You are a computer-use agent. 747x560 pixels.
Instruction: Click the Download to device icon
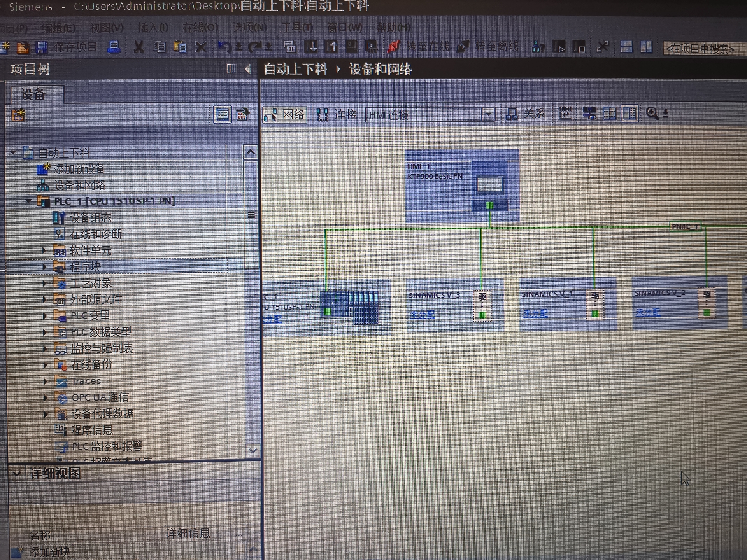(310, 47)
